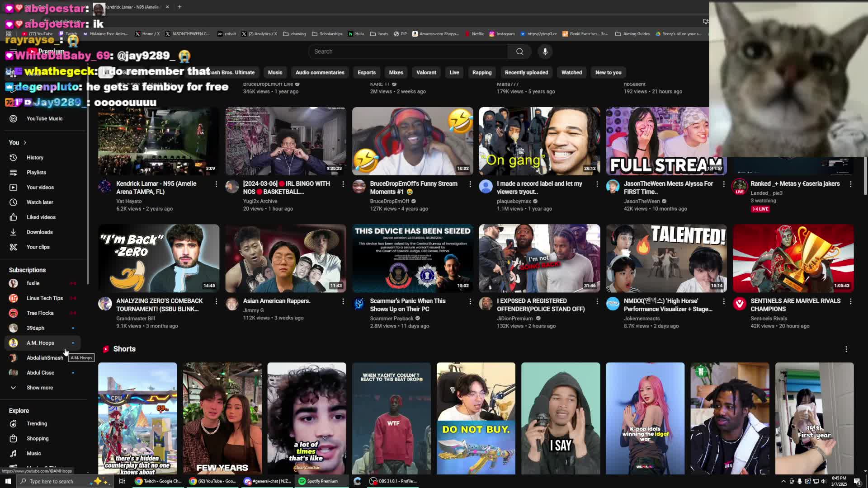
Task: Open Vat Hayato channel avatar
Action: tap(105, 187)
